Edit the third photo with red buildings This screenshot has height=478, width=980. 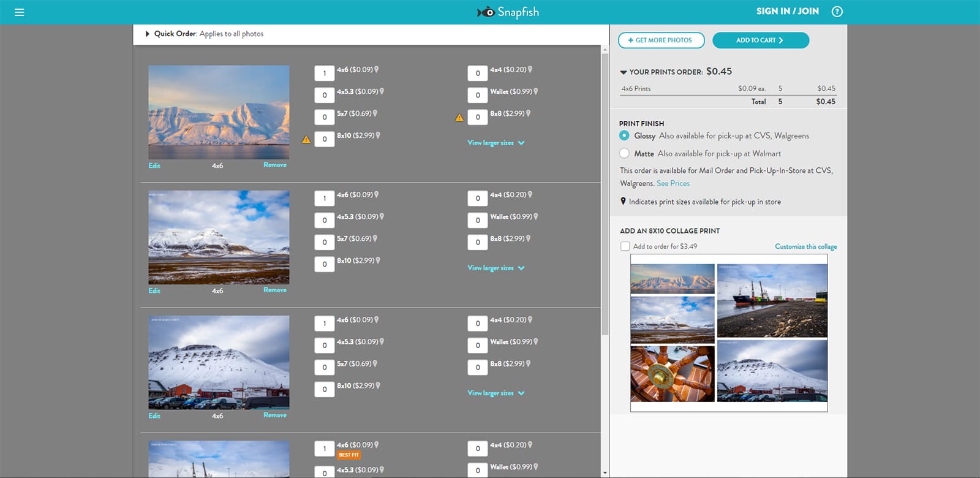coord(154,415)
